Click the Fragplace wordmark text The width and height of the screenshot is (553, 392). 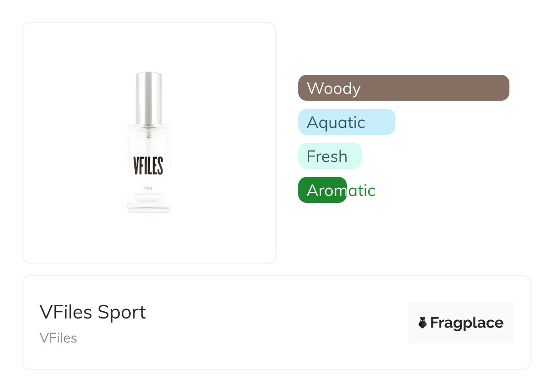coord(467,323)
